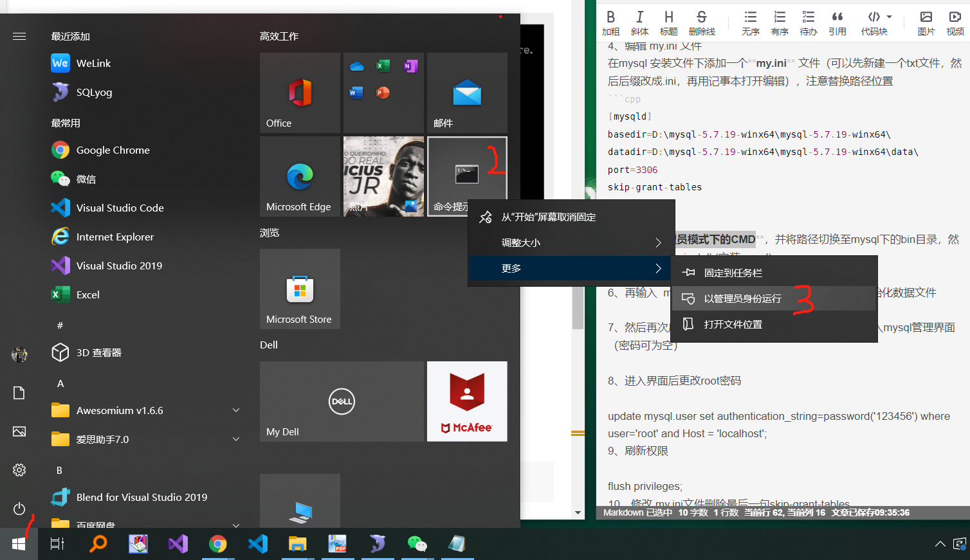Launch SQLyog from the Start menu list
The image size is (970, 560).
tap(145, 92)
